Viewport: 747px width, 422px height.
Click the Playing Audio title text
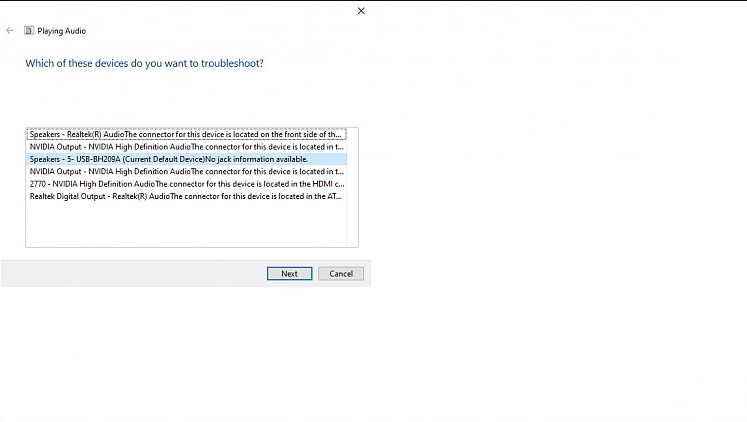point(62,31)
